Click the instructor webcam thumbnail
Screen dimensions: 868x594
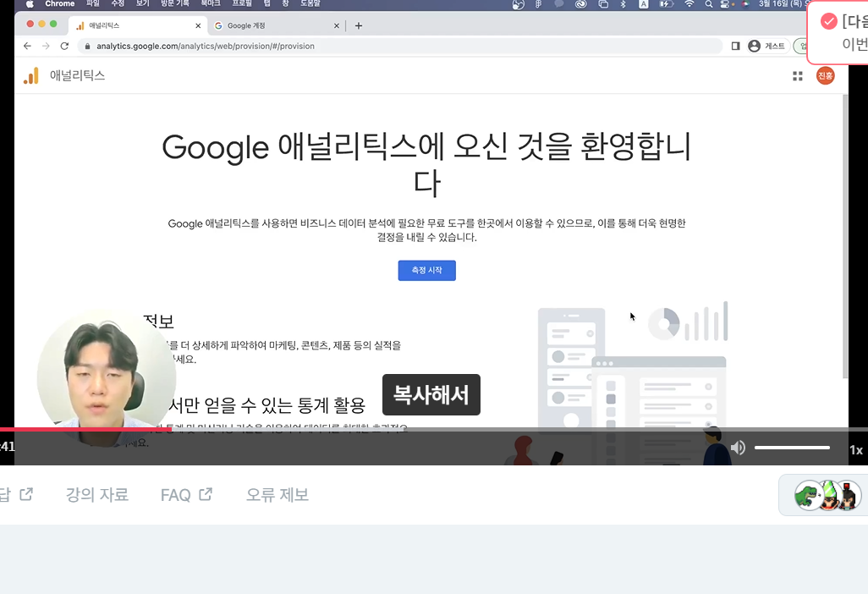[x=107, y=377]
